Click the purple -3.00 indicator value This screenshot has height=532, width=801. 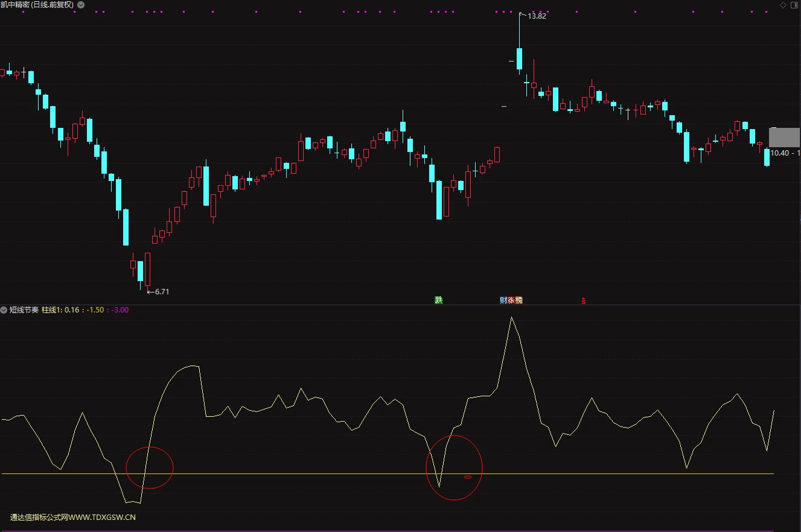click(120, 310)
